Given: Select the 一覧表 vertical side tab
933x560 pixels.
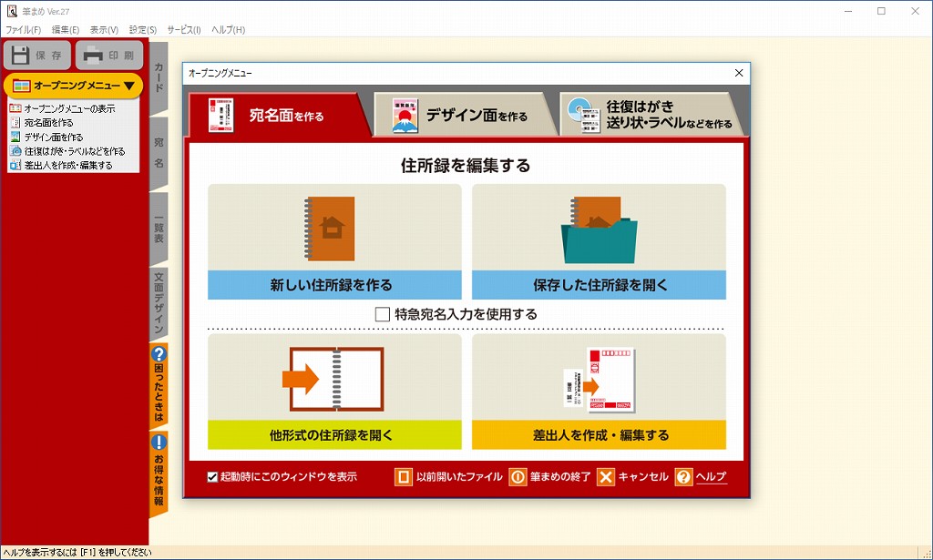Looking at the screenshot, I should pyautogui.click(x=159, y=228).
